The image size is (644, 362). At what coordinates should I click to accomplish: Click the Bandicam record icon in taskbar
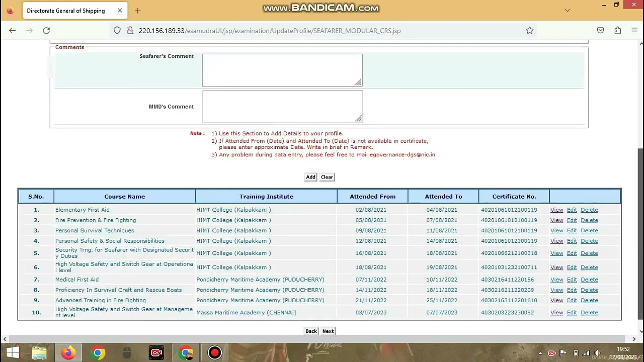tap(215, 353)
